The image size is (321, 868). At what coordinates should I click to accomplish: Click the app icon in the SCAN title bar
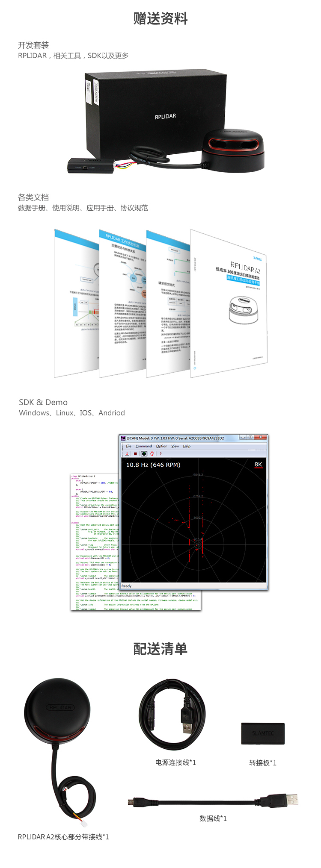pyautogui.click(x=123, y=438)
